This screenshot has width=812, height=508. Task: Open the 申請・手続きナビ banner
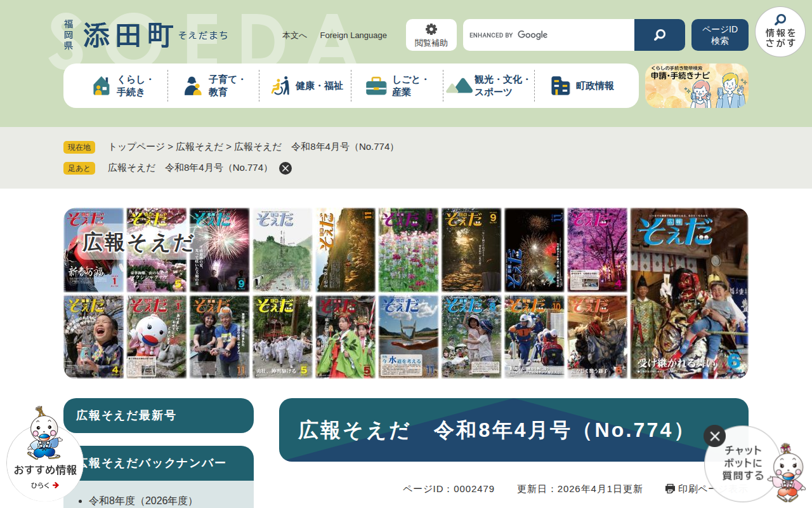[x=697, y=86]
